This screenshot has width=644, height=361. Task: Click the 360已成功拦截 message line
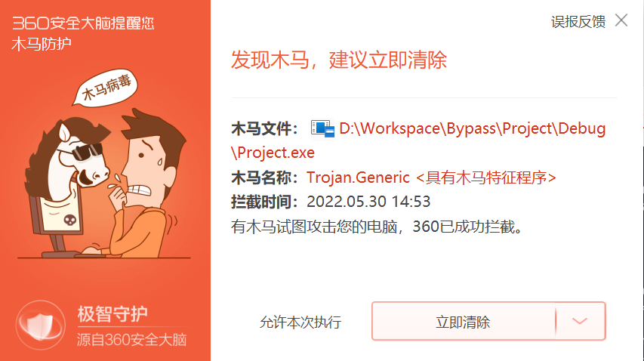(377, 227)
